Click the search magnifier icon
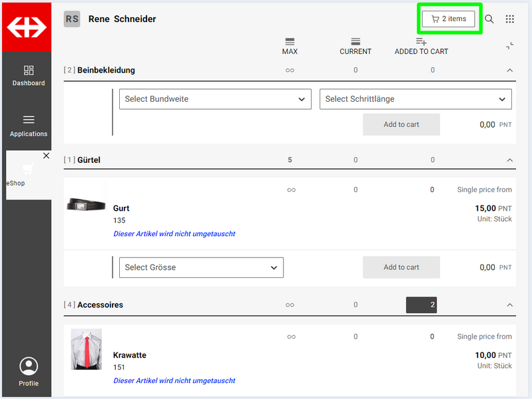This screenshot has width=532, height=399. [489, 19]
